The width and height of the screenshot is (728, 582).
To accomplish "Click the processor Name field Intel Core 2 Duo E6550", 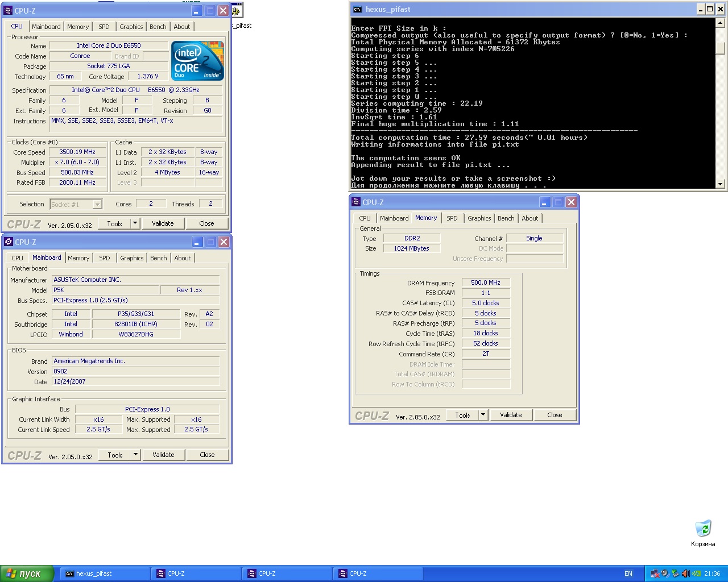I will tap(109, 45).
